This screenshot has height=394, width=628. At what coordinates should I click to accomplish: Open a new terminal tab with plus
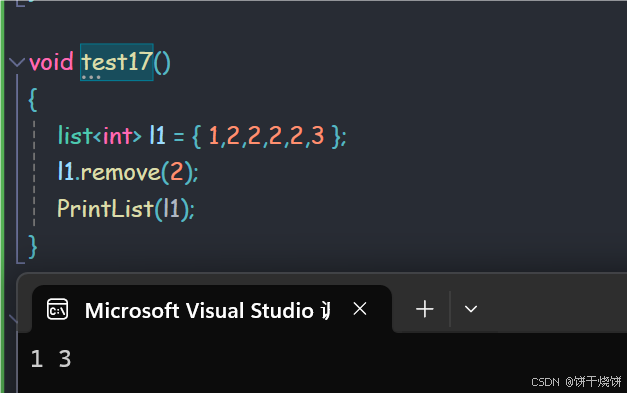coord(425,309)
